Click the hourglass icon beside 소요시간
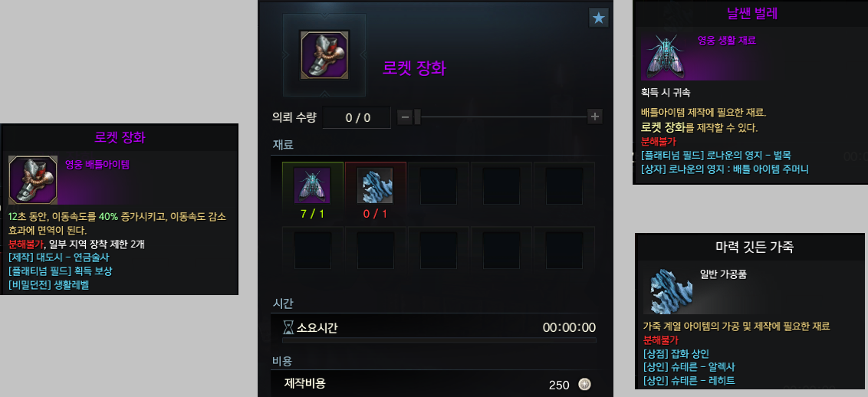Image resolution: width=868 pixels, height=397 pixels. tap(288, 328)
